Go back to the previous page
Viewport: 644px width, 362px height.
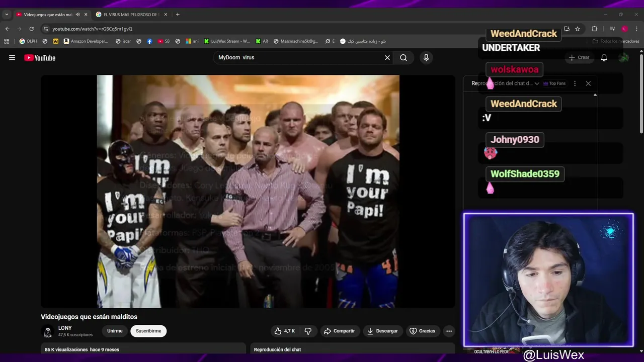7,29
